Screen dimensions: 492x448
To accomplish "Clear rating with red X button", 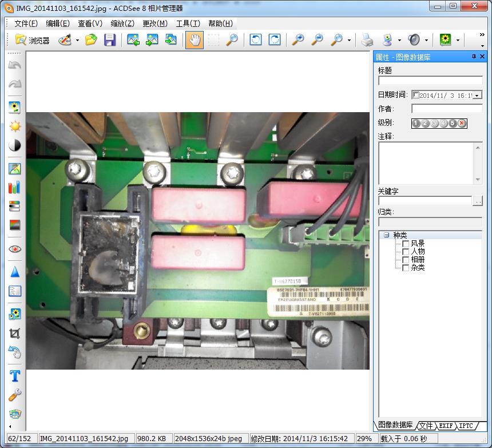I will click(x=462, y=123).
